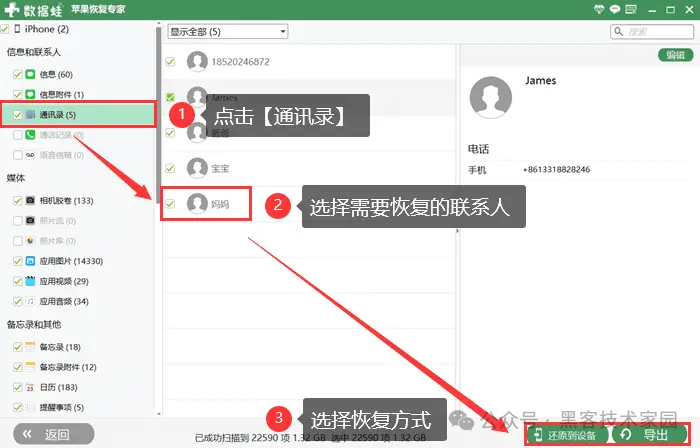This screenshot has width=700, height=448.
Task: Select 提醒事项 (5) category
Action: (x=61, y=407)
